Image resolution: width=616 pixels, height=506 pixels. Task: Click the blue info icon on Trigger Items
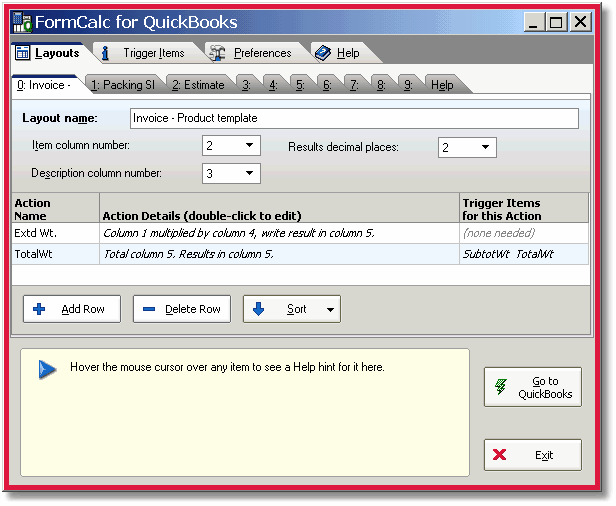tap(105, 53)
